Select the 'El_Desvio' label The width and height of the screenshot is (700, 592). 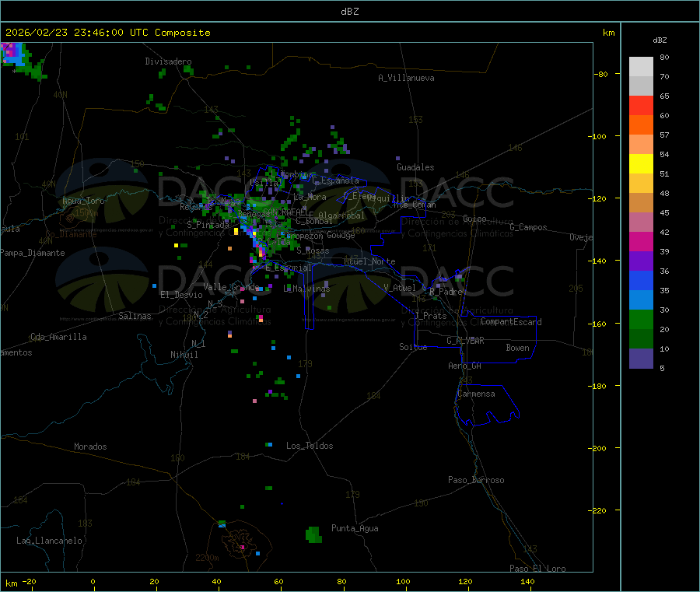(x=181, y=295)
